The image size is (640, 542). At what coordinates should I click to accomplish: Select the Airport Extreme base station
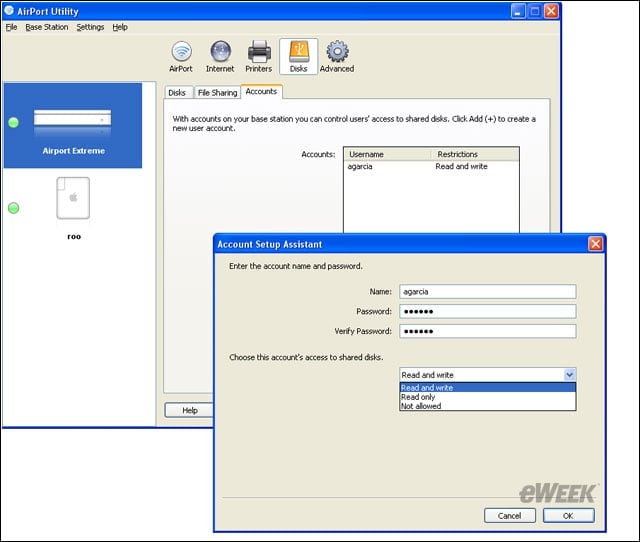[73, 125]
